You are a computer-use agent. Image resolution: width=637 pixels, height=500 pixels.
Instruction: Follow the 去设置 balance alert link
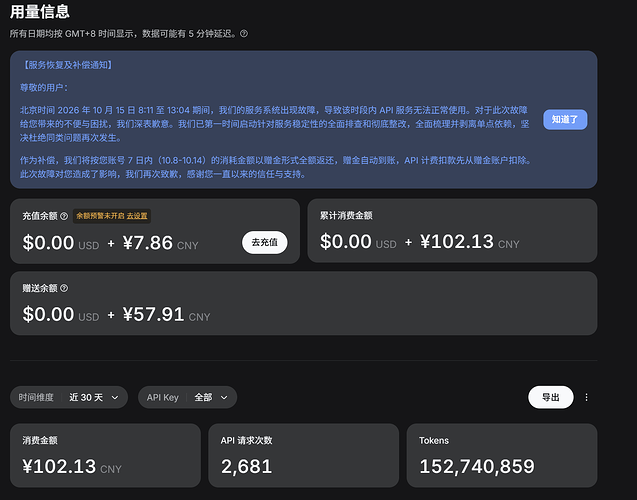click(x=137, y=216)
